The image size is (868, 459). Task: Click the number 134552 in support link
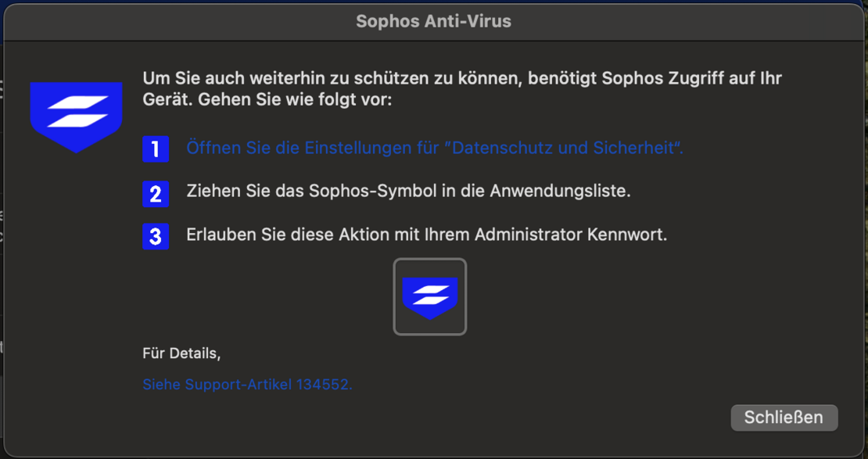[324, 384]
